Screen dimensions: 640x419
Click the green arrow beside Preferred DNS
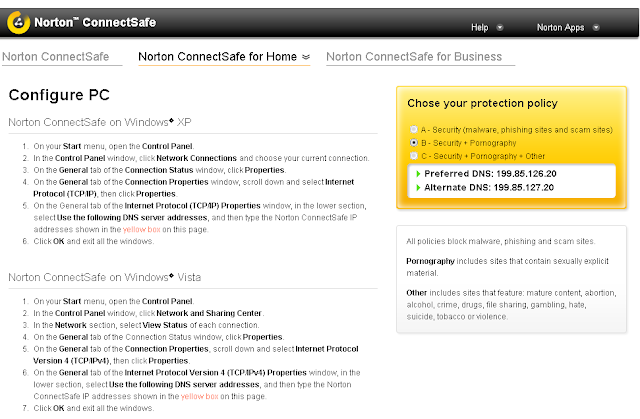click(x=418, y=174)
